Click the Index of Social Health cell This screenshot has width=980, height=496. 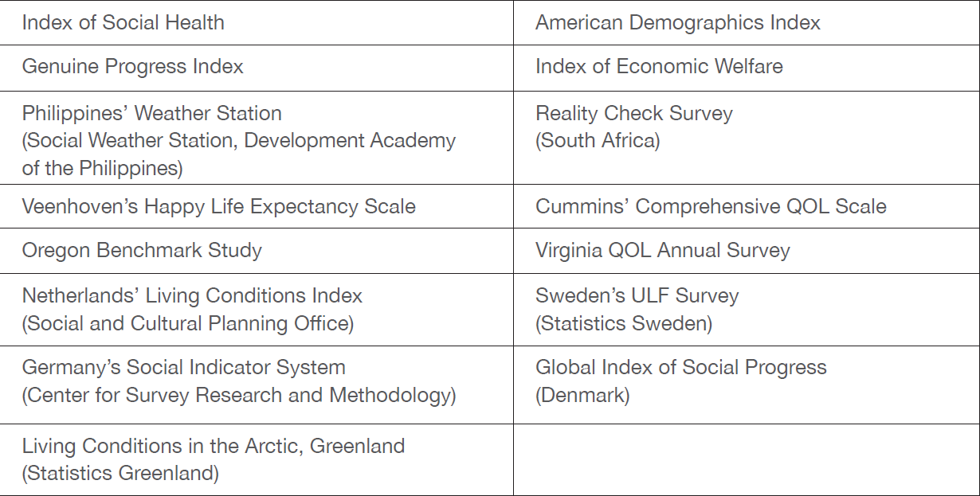pos(123,22)
